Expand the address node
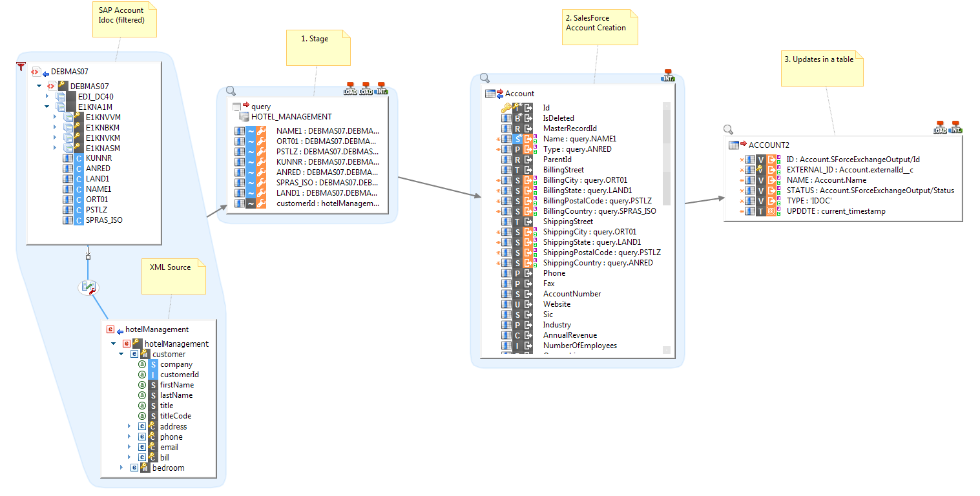The width and height of the screenshot is (980, 496). pyautogui.click(x=129, y=426)
